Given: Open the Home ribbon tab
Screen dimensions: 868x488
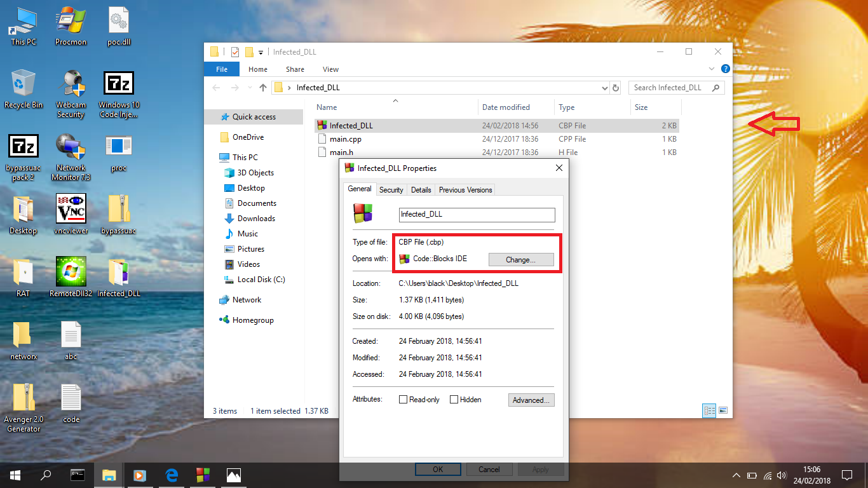Looking at the screenshot, I should coord(258,69).
